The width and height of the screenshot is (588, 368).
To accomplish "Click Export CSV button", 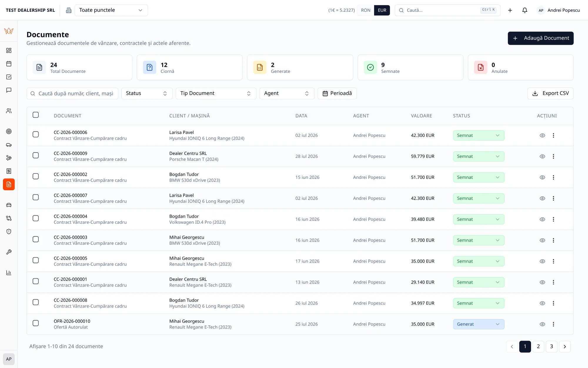I will pos(550,93).
